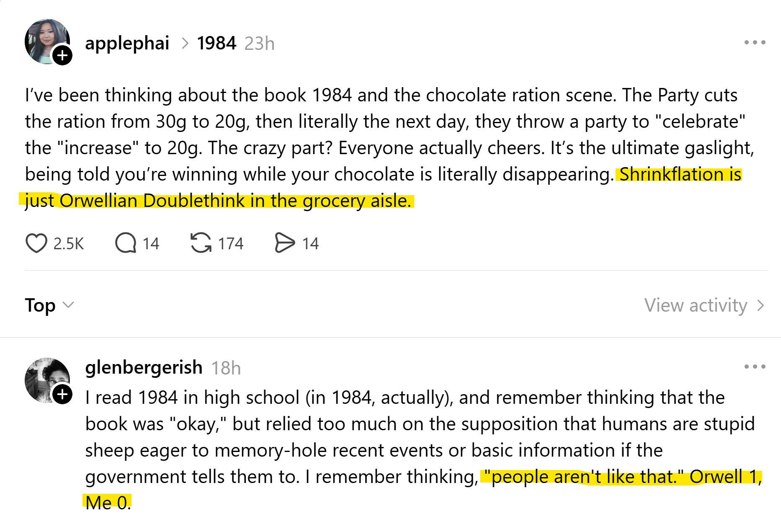The width and height of the screenshot is (781, 532).
Task: Open the 1984 topic tag
Action: pos(217,43)
